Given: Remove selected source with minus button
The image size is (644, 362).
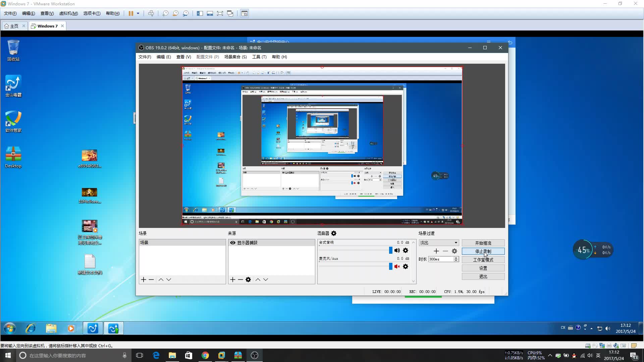Looking at the screenshot, I should point(240,280).
